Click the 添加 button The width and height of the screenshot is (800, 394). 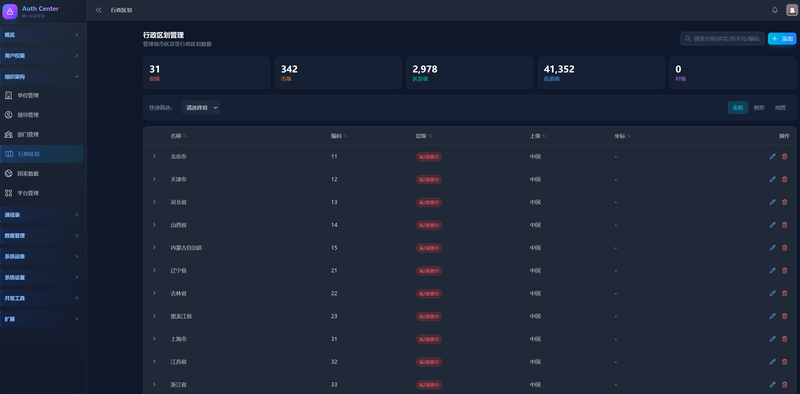click(x=782, y=39)
